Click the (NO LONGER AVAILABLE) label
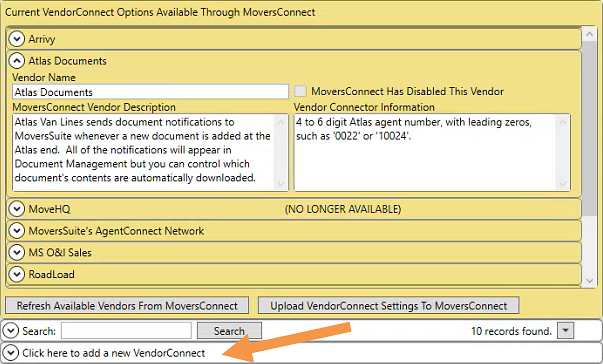This screenshot has height=364, width=603. point(343,209)
